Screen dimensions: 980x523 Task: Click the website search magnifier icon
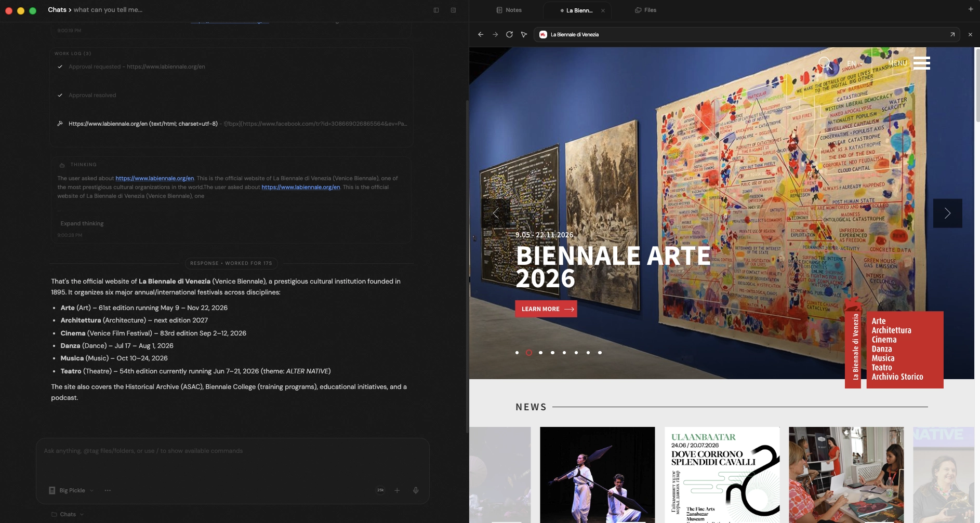pos(825,63)
